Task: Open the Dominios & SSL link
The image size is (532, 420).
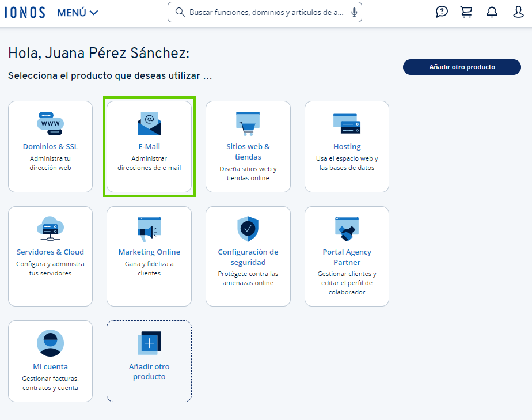Action: tap(50, 147)
